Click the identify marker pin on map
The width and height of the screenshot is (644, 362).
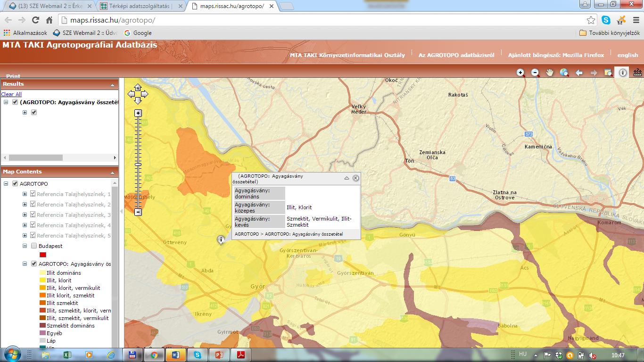221,240
